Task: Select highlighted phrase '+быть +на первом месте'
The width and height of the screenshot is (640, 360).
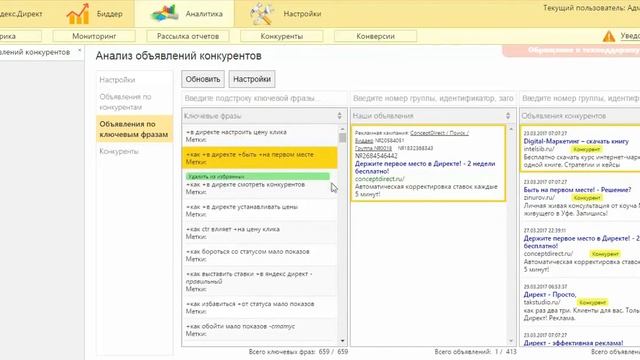Action: click(x=260, y=158)
